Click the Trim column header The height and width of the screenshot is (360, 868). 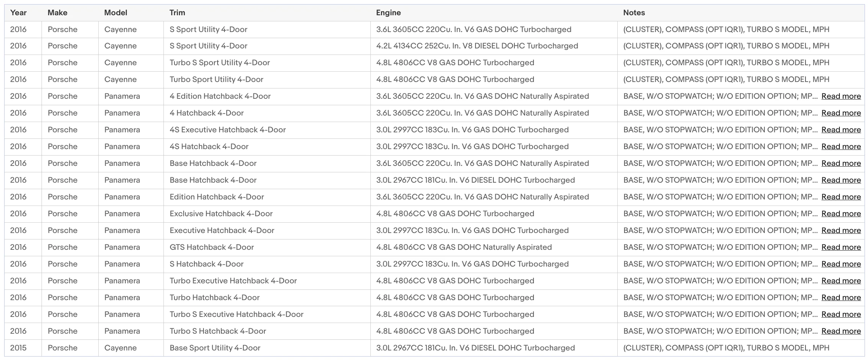tap(177, 13)
